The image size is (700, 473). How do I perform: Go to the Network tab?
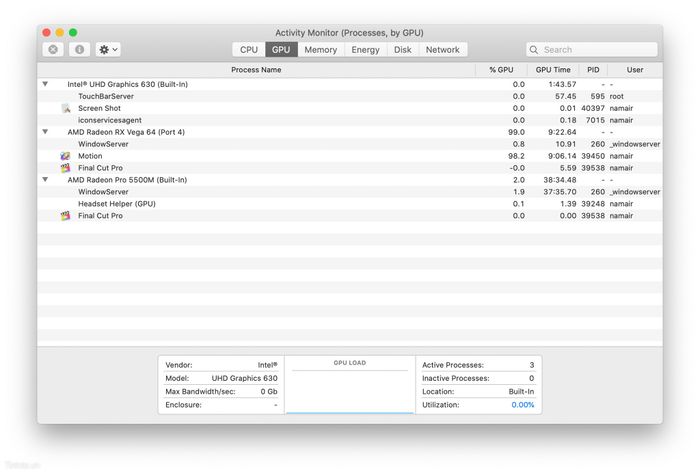point(442,50)
